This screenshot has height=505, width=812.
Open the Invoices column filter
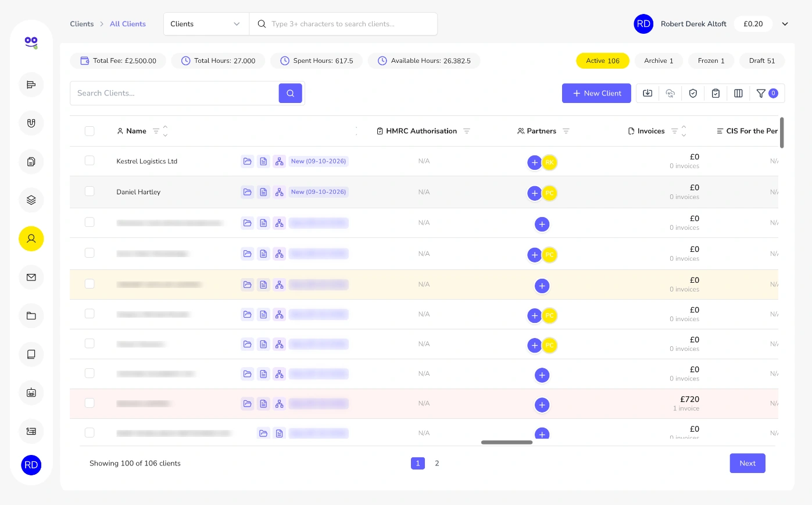click(674, 131)
